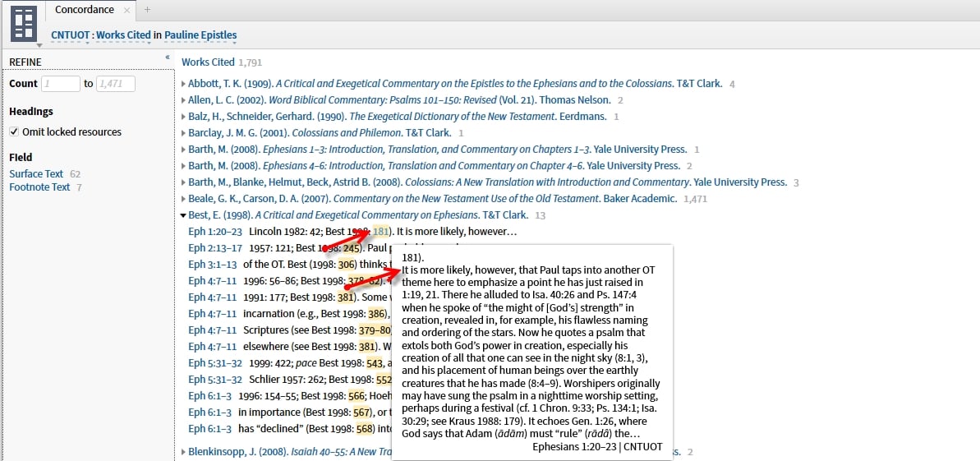This screenshot has height=461, width=980.
Task: Add a new tab with plus icon
Action: pyautogui.click(x=147, y=9)
